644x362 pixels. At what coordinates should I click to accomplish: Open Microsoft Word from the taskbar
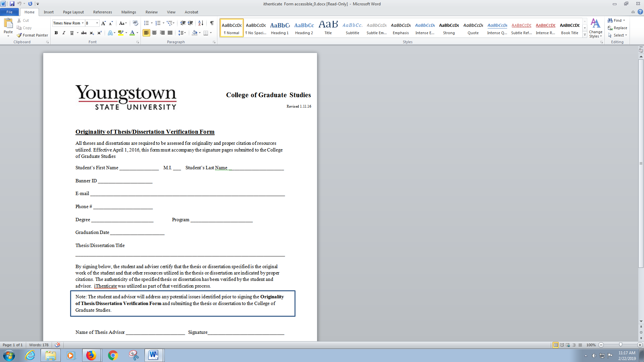154,355
